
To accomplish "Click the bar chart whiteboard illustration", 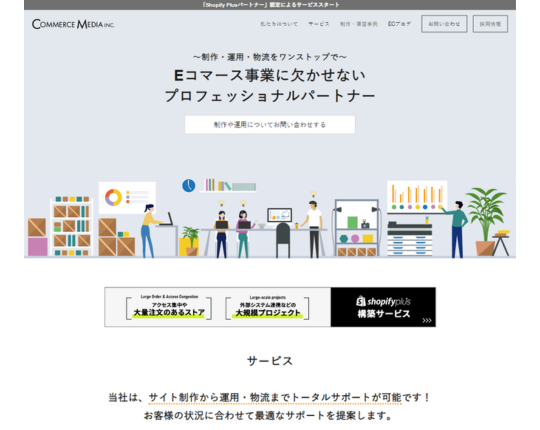I will pyautogui.click(x=417, y=197).
